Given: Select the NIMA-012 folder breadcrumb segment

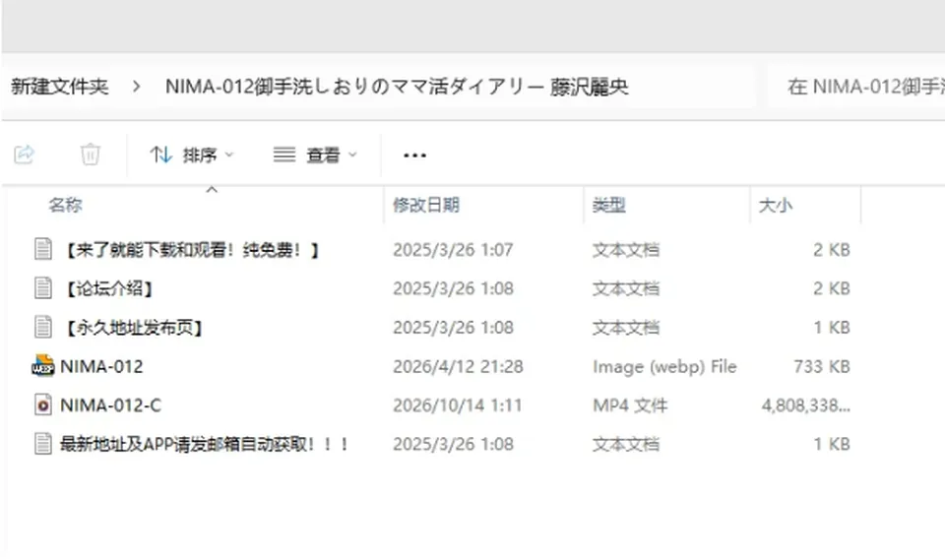Looking at the screenshot, I should (397, 87).
